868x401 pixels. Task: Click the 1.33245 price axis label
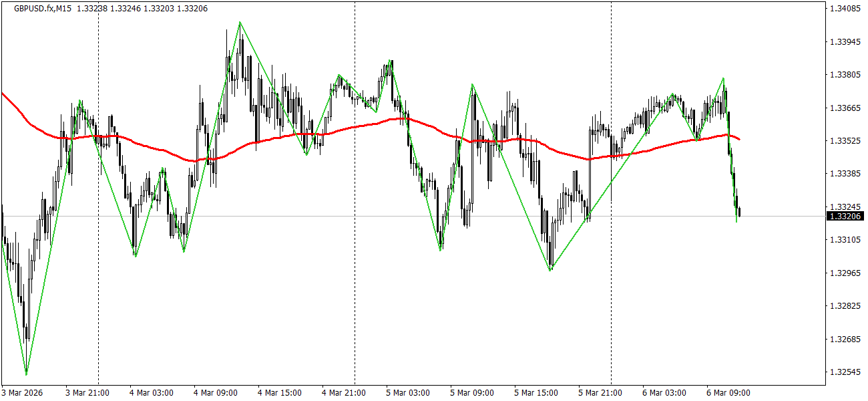point(845,207)
